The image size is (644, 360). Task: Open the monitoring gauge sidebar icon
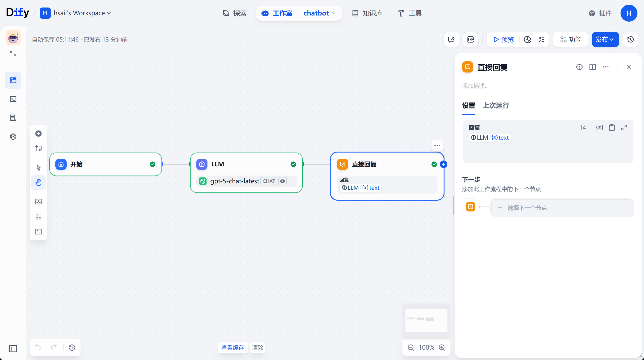(x=13, y=137)
